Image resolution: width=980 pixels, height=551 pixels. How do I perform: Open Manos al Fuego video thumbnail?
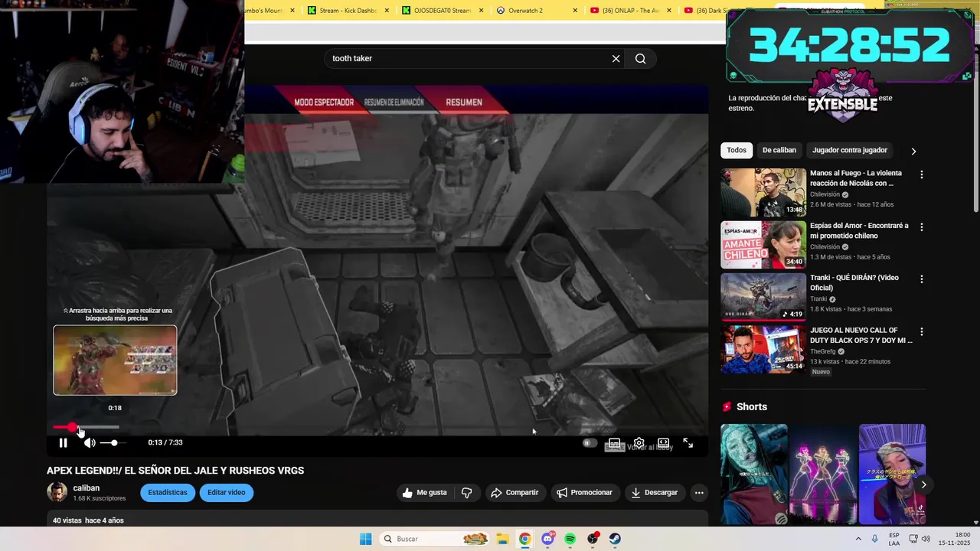point(763,193)
